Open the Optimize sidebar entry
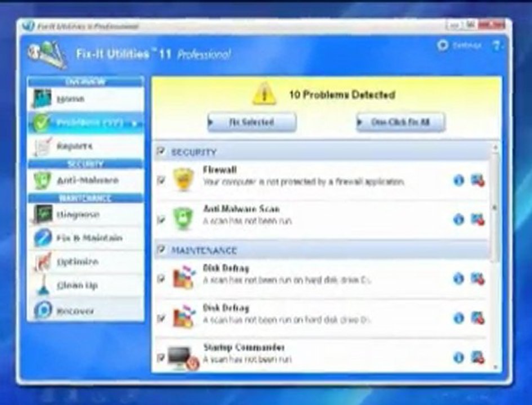The width and height of the screenshot is (532, 405). [x=86, y=262]
